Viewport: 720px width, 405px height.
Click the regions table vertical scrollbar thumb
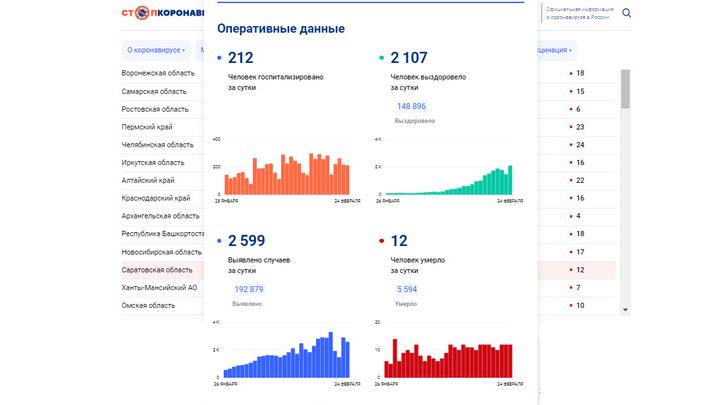(x=625, y=88)
